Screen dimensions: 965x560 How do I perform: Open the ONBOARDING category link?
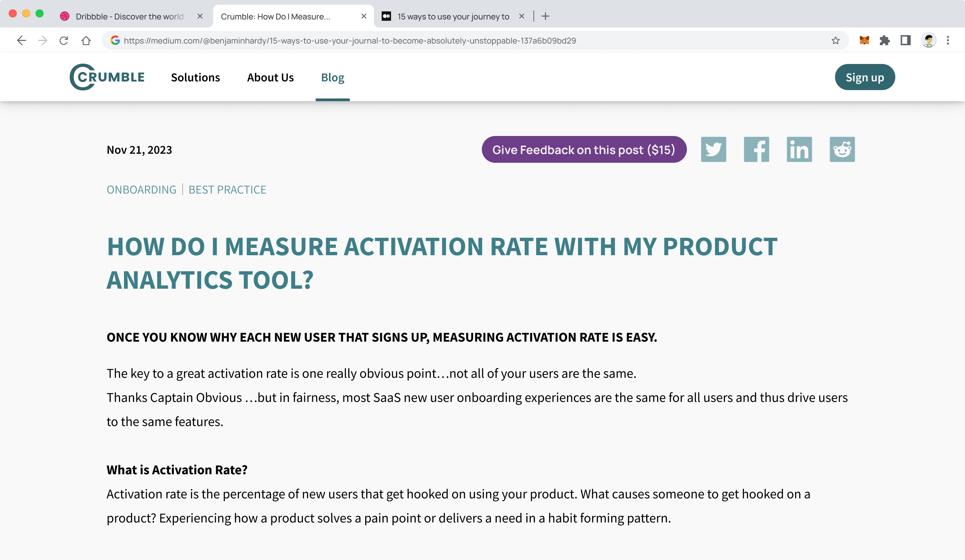[x=141, y=190]
